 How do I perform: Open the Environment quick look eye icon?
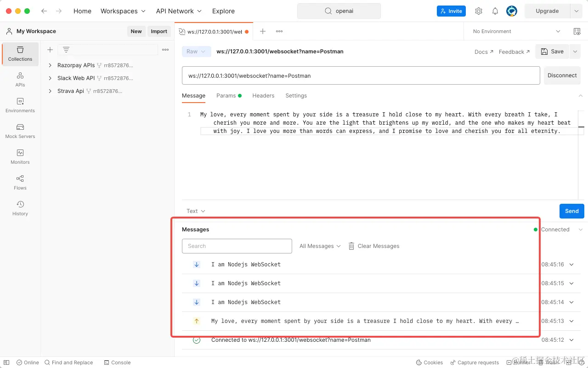(577, 31)
